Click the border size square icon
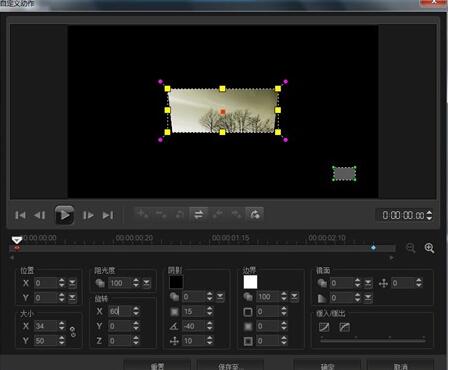Screen dimensions: 449x370 click(x=248, y=312)
